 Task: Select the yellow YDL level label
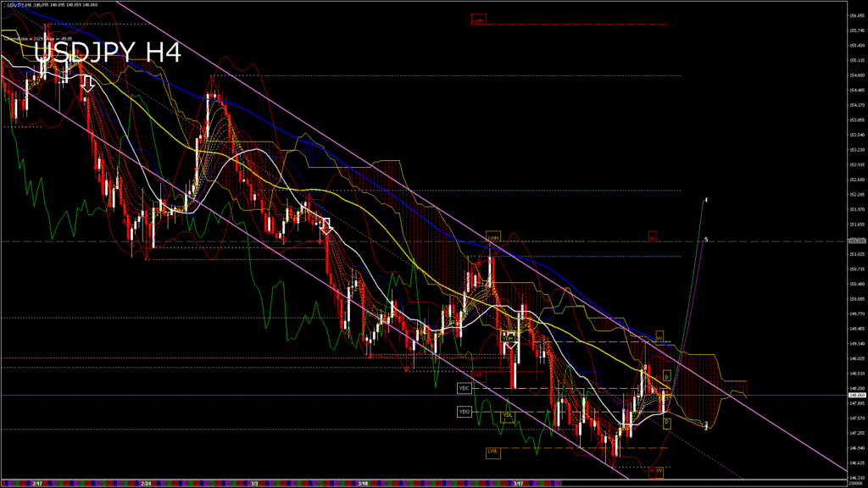507,416
